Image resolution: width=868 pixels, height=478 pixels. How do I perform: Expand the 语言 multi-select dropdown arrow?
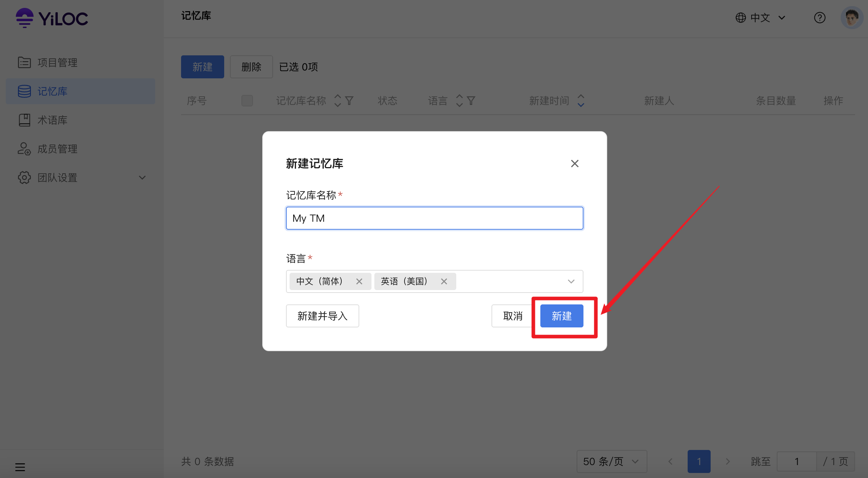571,281
